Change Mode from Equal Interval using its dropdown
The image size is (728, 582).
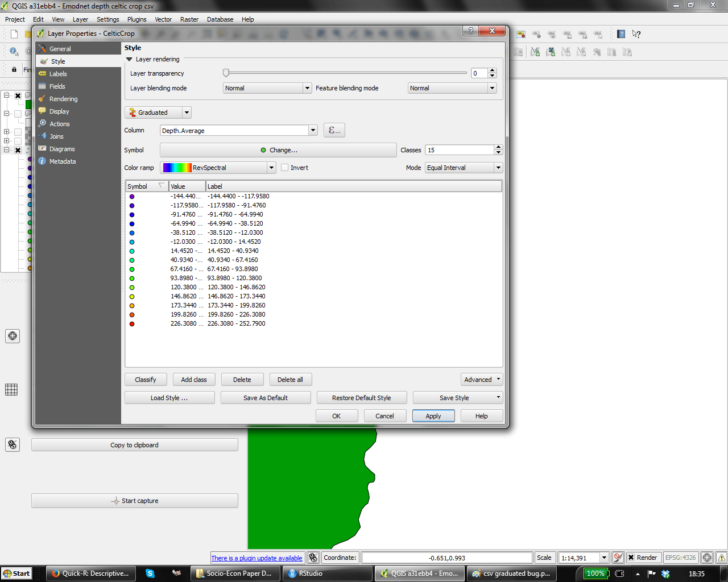[x=497, y=167]
